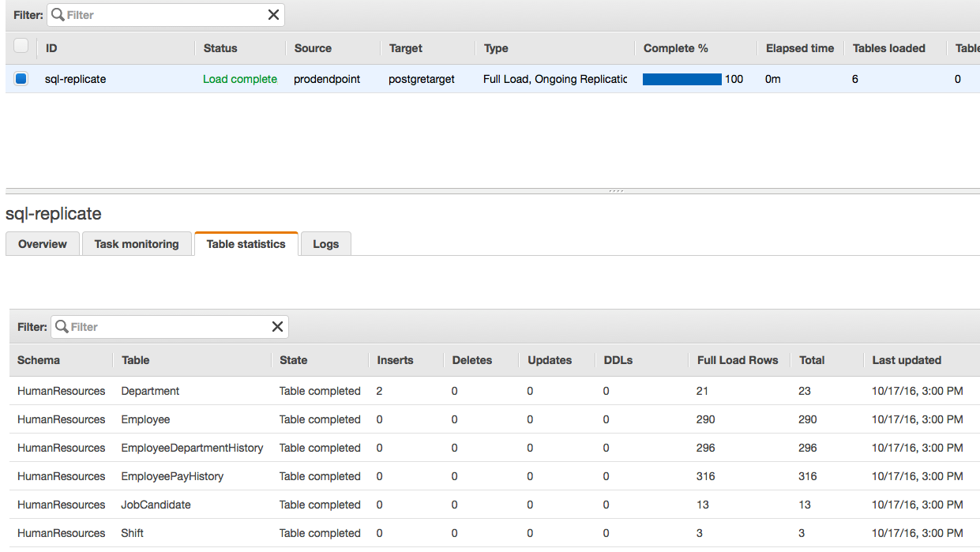Click Department row's Full Load Rows 21
This screenshot has width=980, height=552.
point(703,391)
